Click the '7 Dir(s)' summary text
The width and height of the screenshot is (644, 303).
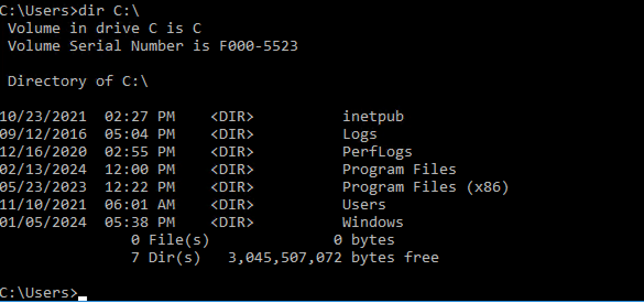click(166, 258)
